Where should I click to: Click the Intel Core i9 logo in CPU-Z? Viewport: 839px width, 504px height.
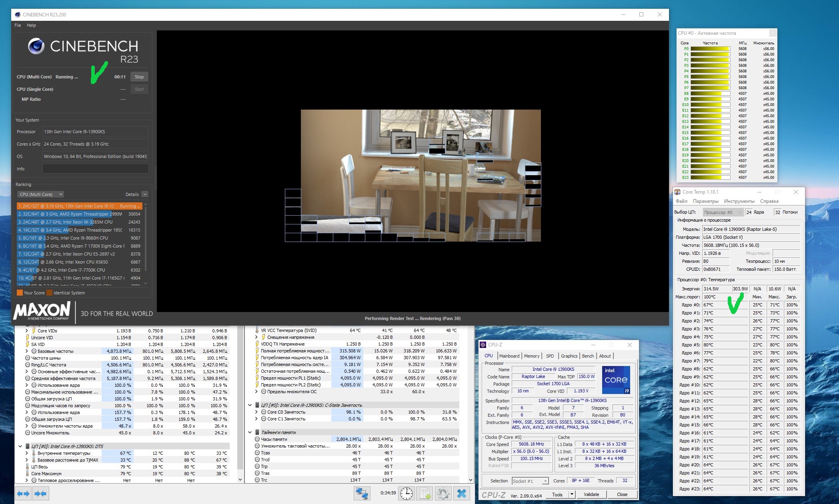[616, 380]
